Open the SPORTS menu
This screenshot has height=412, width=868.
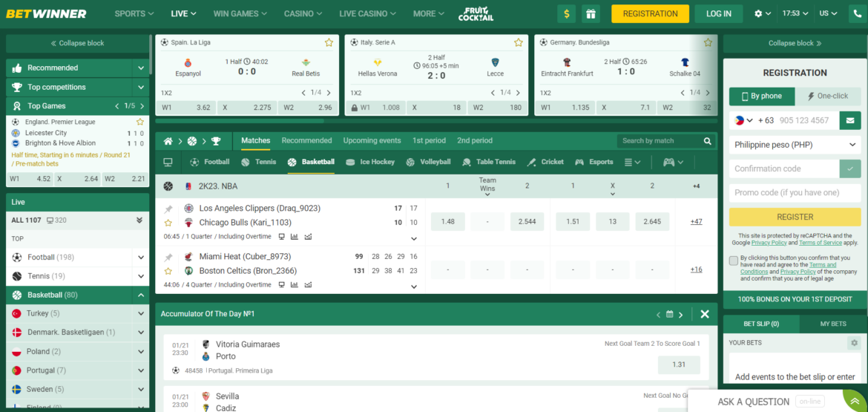click(x=134, y=14)
